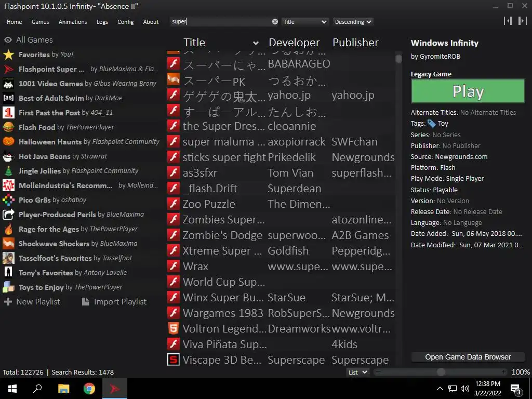This screenshot has width=532, height=399.
Task: Click the green Play button
Action: pos(468,91)
